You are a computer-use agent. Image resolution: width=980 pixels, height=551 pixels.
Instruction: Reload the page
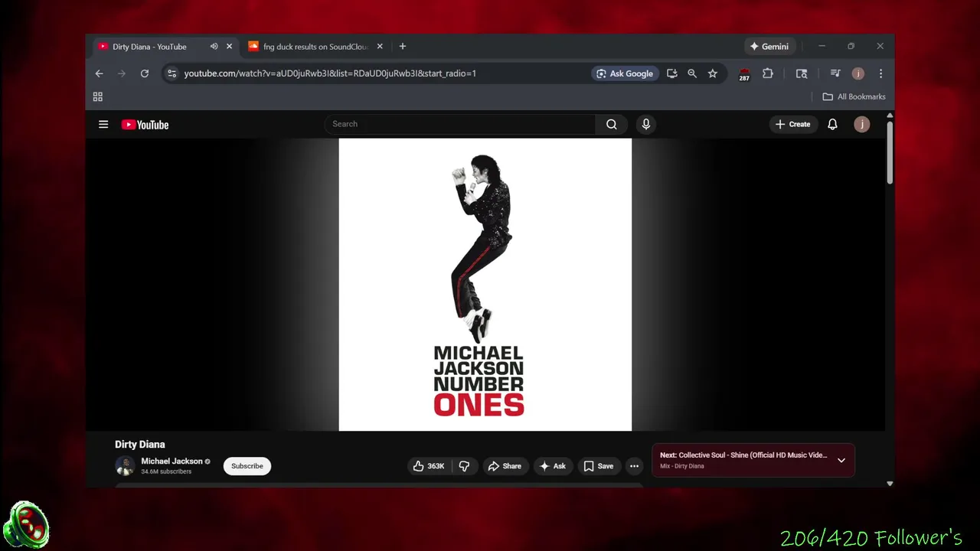pos(144,73)
